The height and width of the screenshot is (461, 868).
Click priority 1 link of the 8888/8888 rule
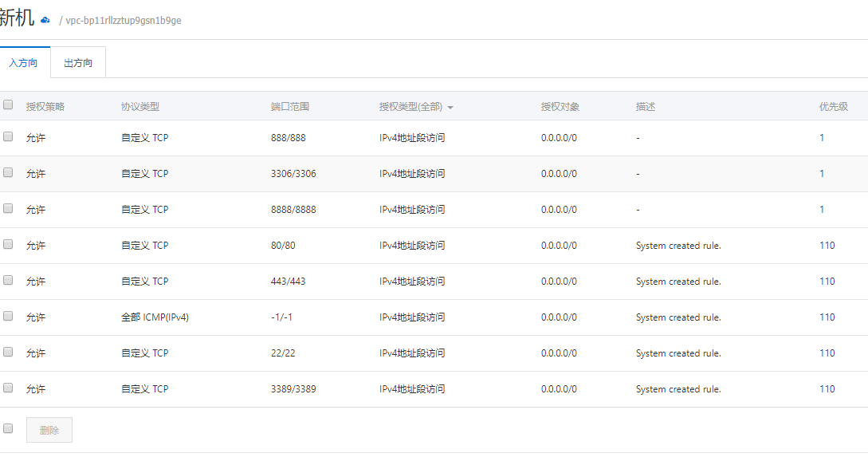pos(822,209)
